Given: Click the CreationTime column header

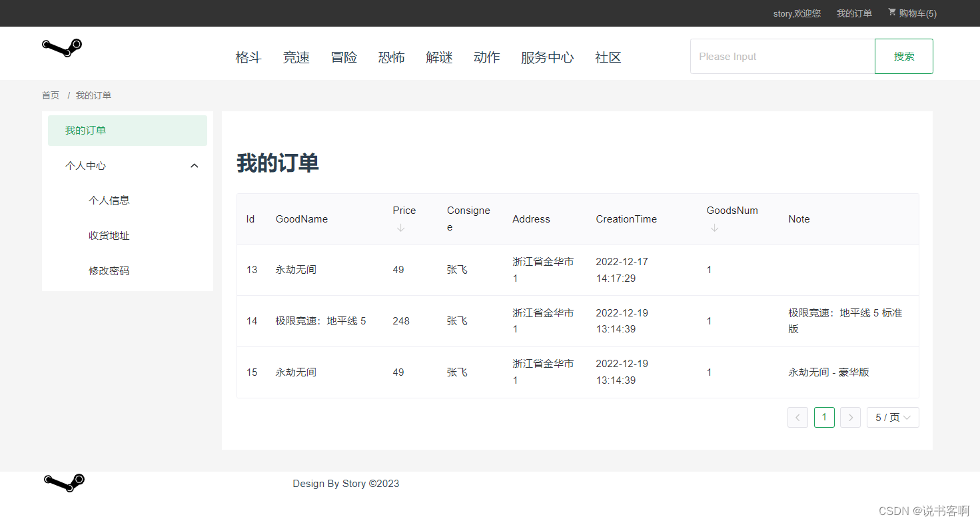Looking at the screenshot, I should (626, 219).
